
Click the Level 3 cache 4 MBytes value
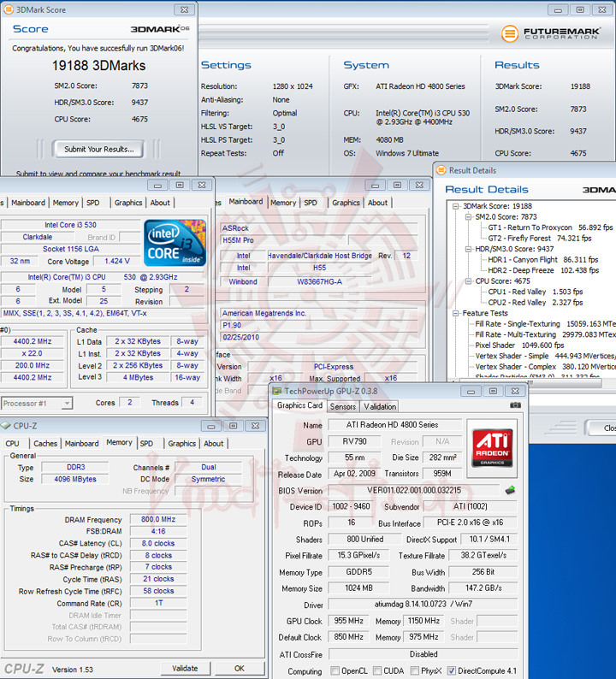[138, 377]
